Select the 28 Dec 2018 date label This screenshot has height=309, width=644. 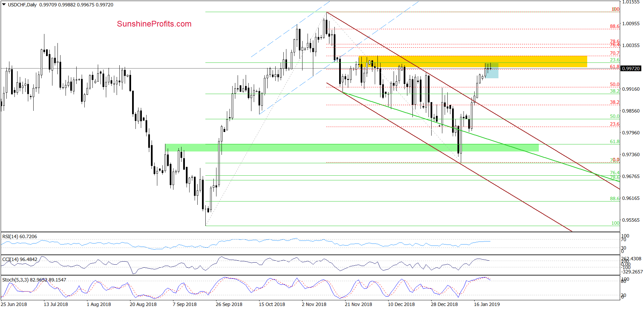(x=444, y=304)
